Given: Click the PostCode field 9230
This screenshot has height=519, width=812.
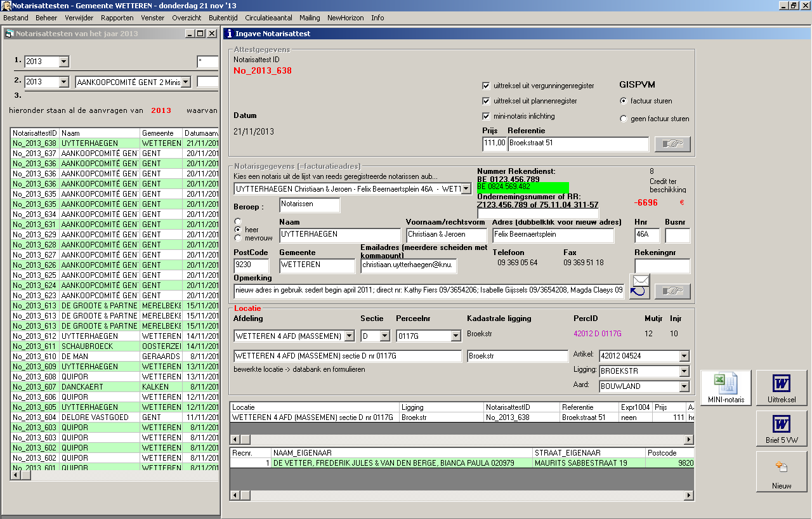Looking at the screenshot, I should click(251, 266).
